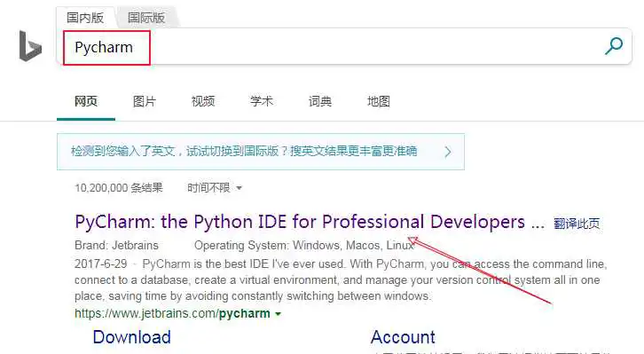Switch to the 国内版 tab
The width and height of the screenshot is (644, 354).
85,18
